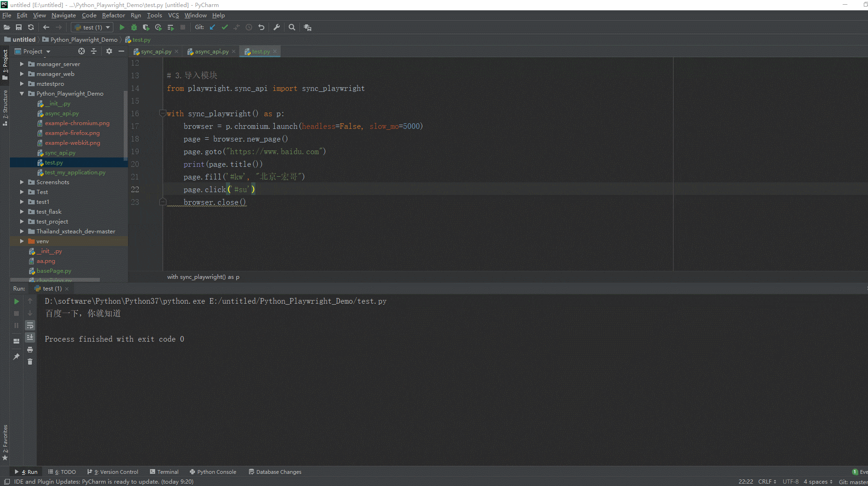Click the locate target icon in Project panel
868x486 pixels.
82,51
